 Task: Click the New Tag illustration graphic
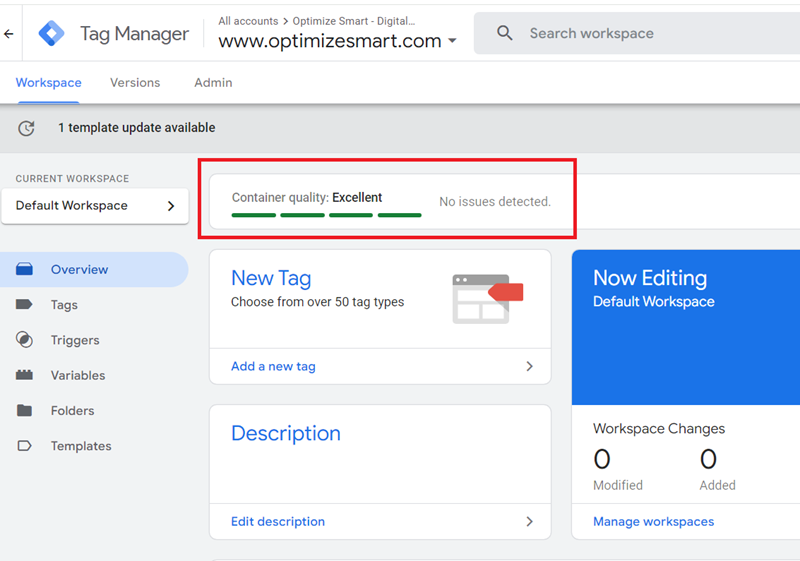pyautogui.click(x=488, y=299)
